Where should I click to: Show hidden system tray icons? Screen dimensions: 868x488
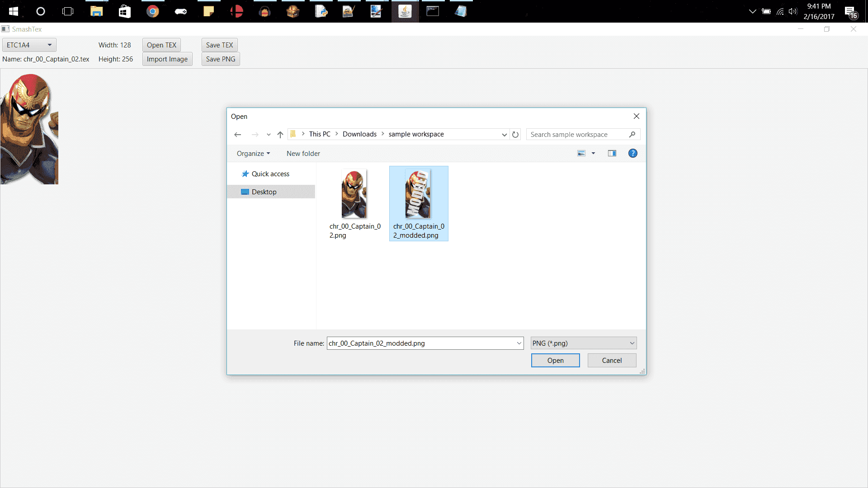tap(753, 11)
